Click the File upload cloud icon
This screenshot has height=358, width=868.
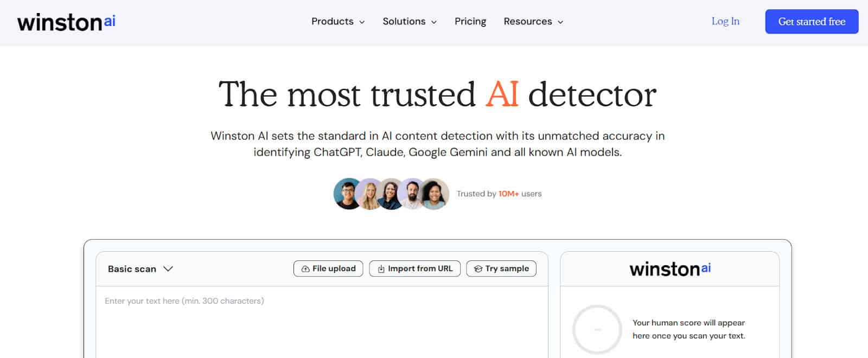coord(305,269)
